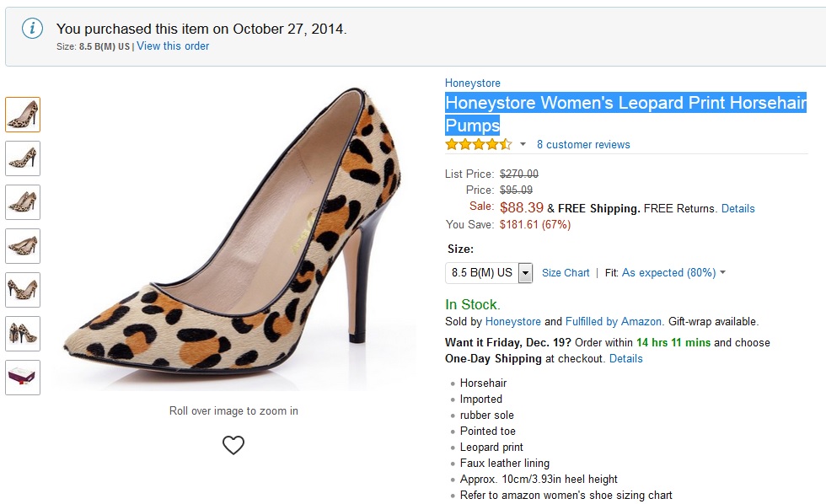This screenshot has width=826, height=504.
Task: Click Honeystore seller link in Sold by line
Action: [x=512, y=321]
